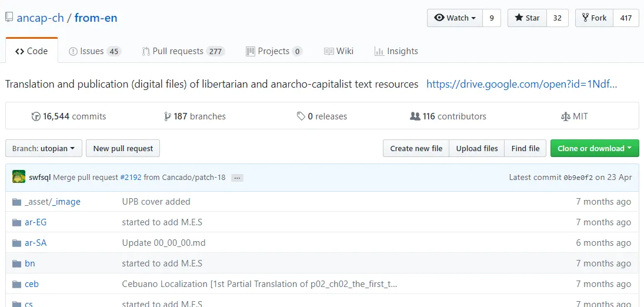Open the swfsql author link

[40, 178]
